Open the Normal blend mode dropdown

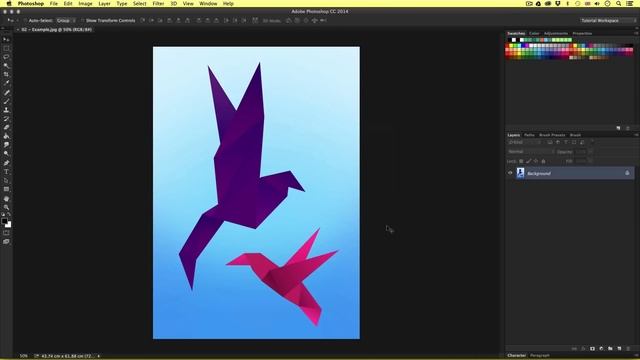pyautogui.click(x=530, y=151)
